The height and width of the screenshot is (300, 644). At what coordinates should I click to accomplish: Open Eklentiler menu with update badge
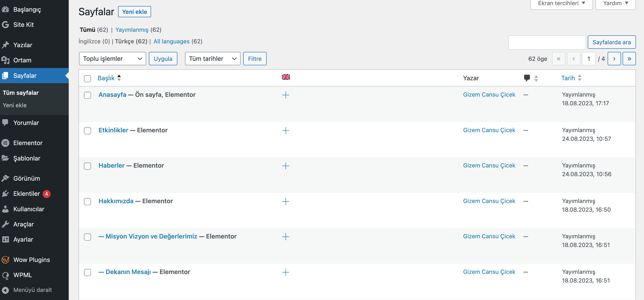click(x=27, y=194)
